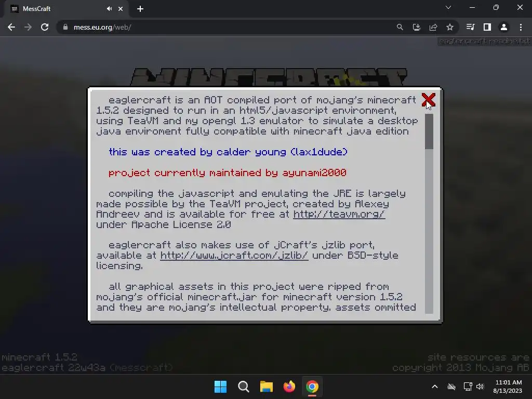Open the http://teavm.org/ link
This screenshot has width=532, height=399.
point(339,214)
